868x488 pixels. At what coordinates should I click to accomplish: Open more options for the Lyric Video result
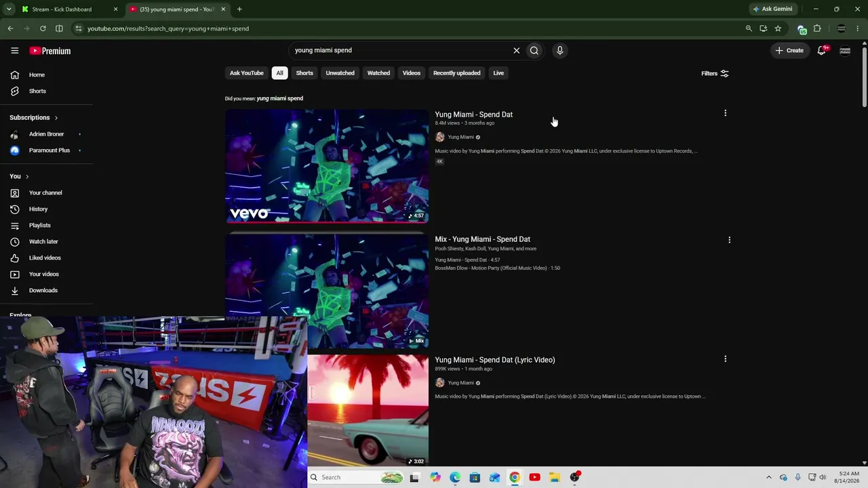(725, 359)
